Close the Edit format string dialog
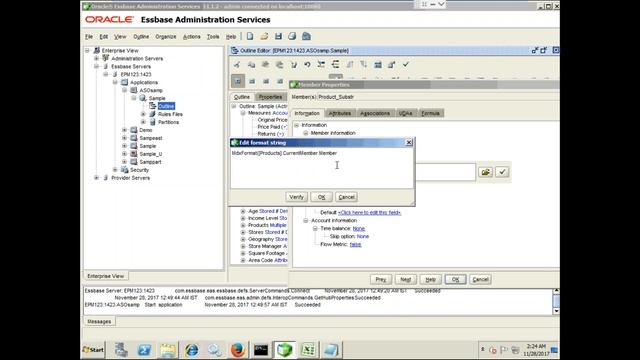 coord(409,142)
